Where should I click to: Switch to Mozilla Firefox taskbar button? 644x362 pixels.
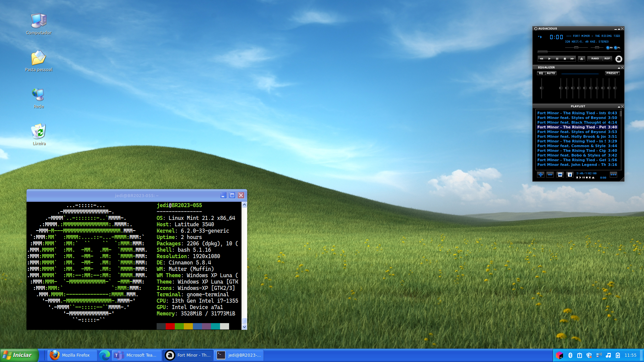[72, 355]
